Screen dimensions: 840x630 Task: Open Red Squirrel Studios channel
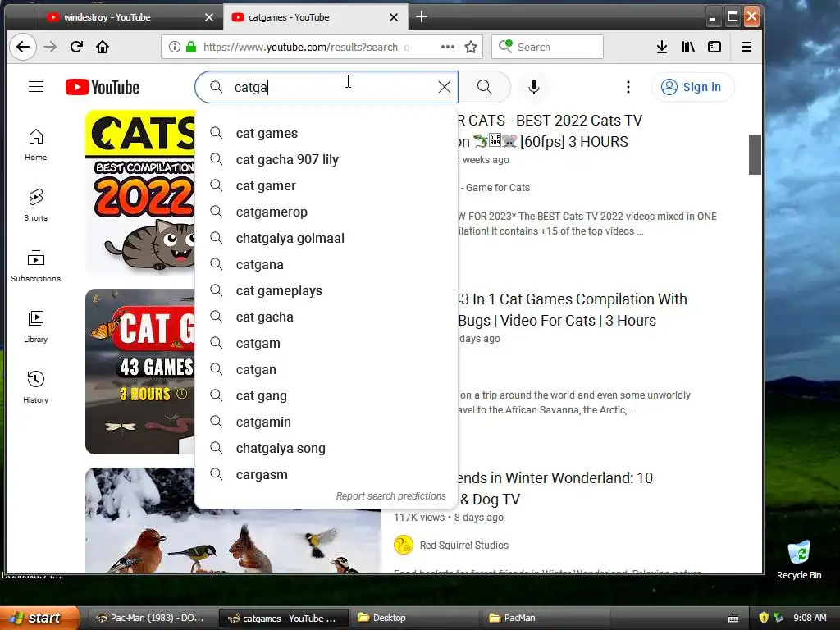[464, 546]
